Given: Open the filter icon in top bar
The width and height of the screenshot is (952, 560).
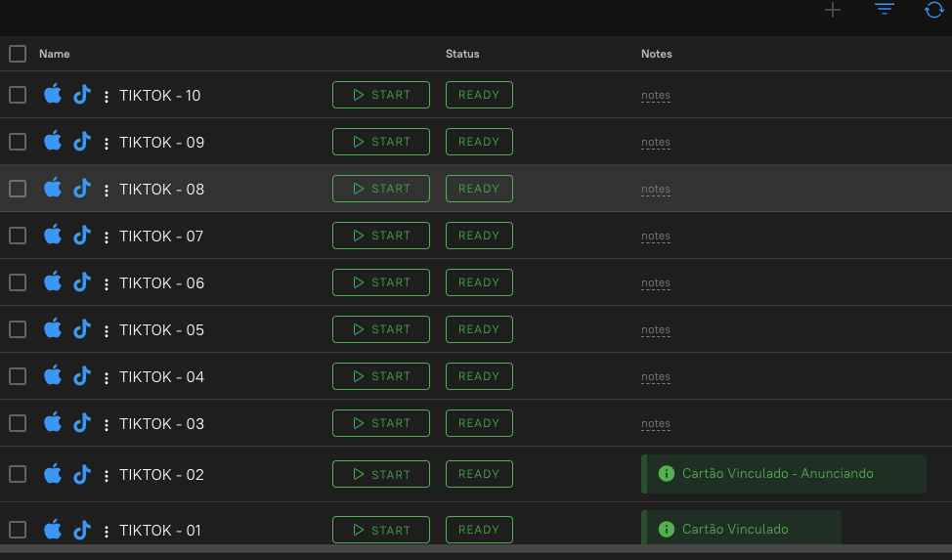Looking at the screenshot, I should 884,9.
